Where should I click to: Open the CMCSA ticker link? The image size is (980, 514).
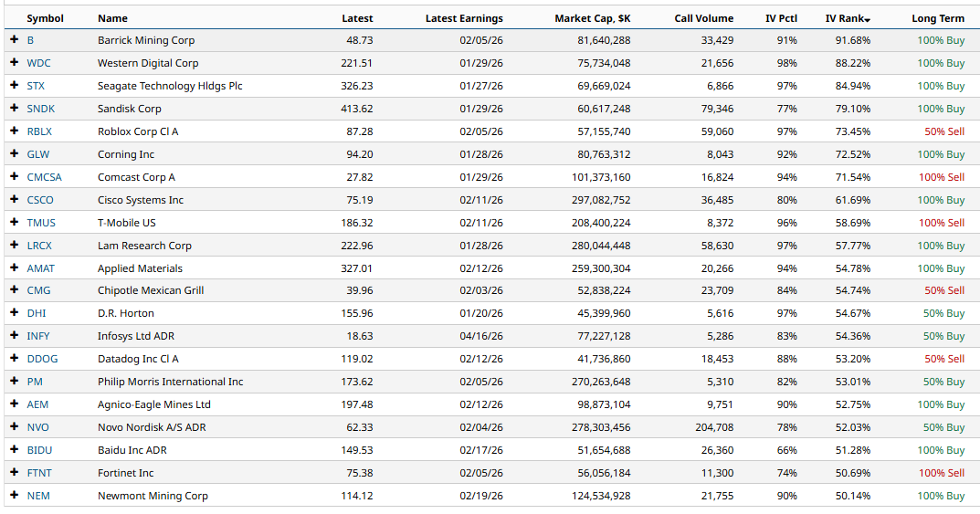pyautogui.click(x=44, y=177)
